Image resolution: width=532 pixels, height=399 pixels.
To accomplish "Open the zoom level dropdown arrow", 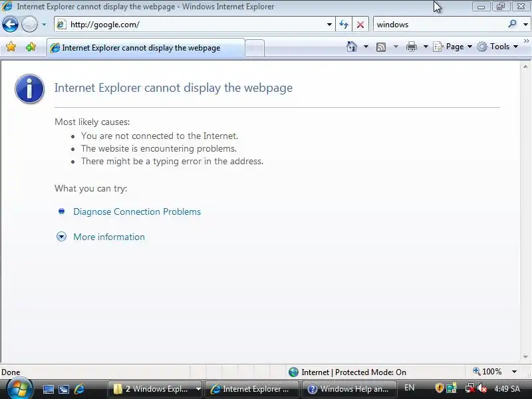I will coord(514,372).
